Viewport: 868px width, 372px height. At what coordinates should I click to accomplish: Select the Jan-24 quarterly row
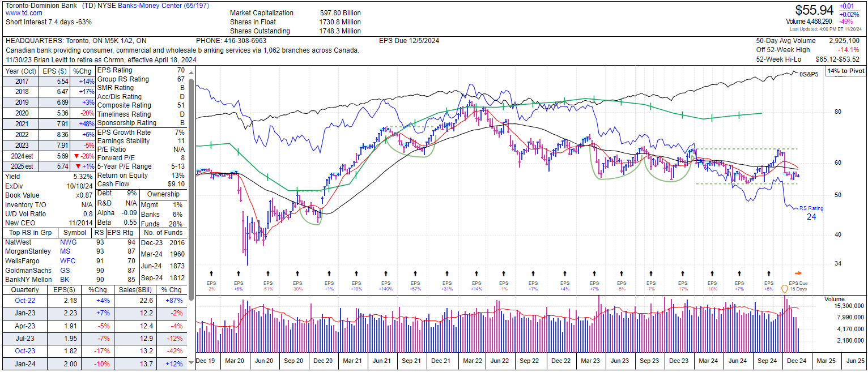93,363
